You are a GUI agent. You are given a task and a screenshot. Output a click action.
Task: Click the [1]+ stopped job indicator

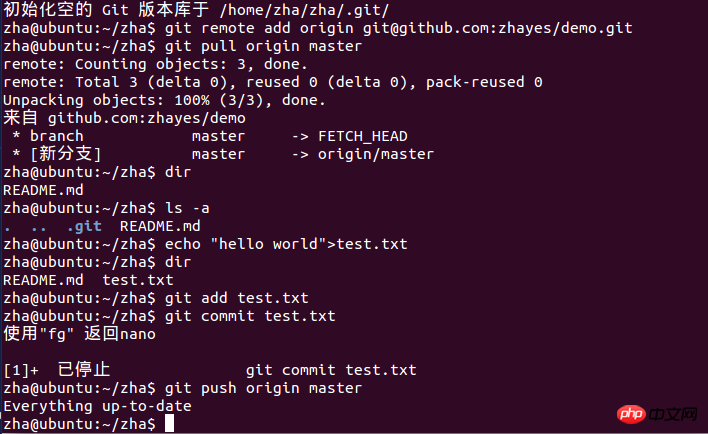click(x=21, y=370)
